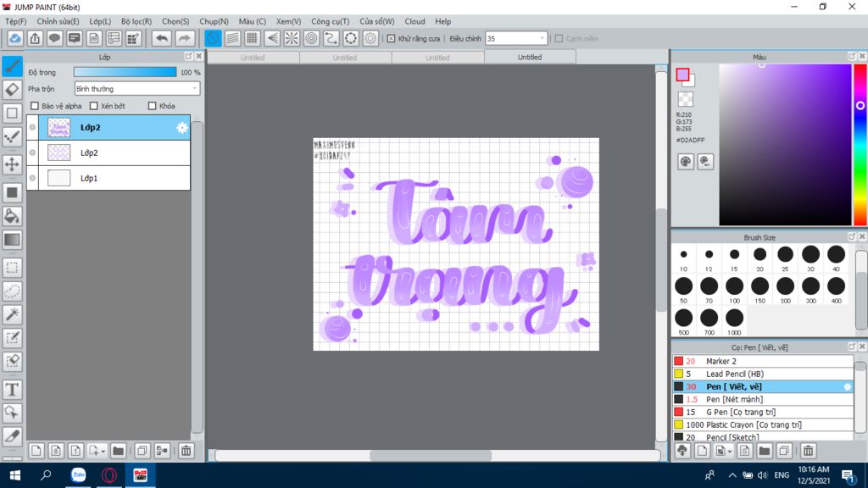
Task: Select the Eraser tool
Action: tap(12, 90)
